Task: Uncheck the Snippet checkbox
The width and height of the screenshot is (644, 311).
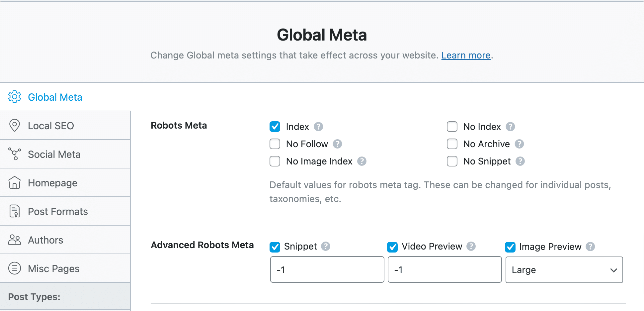Action: 275,247
